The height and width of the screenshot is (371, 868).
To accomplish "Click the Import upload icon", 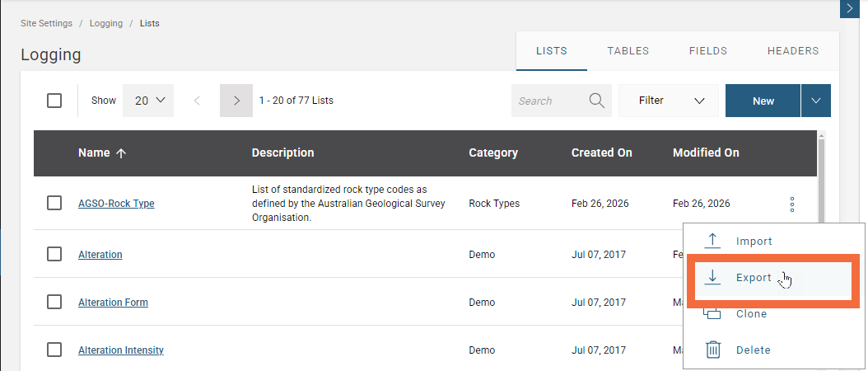I will pyautogui.click(x=713, y=242).
